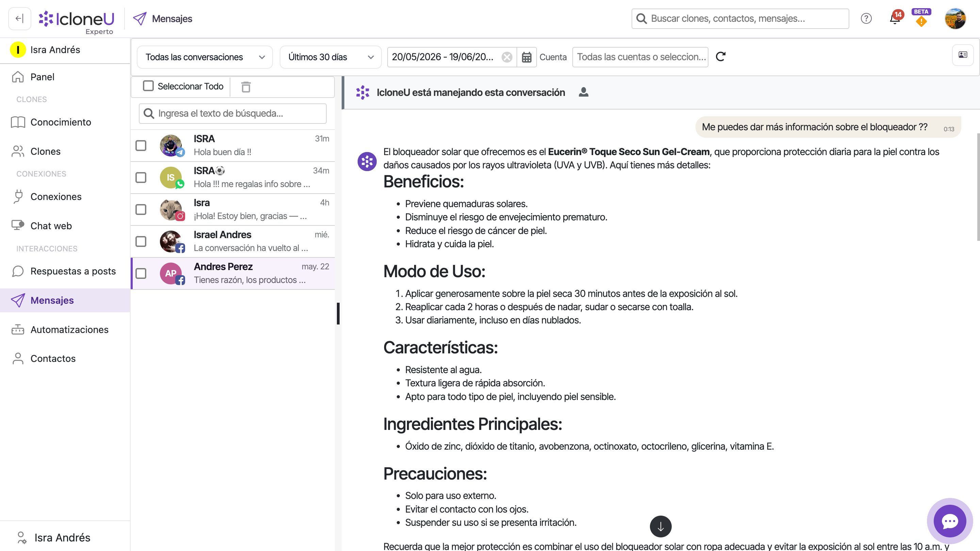Tick the checkbox for Isra Instagram conversation
Screen dimensions: 980x551
[x=141, y=210]
